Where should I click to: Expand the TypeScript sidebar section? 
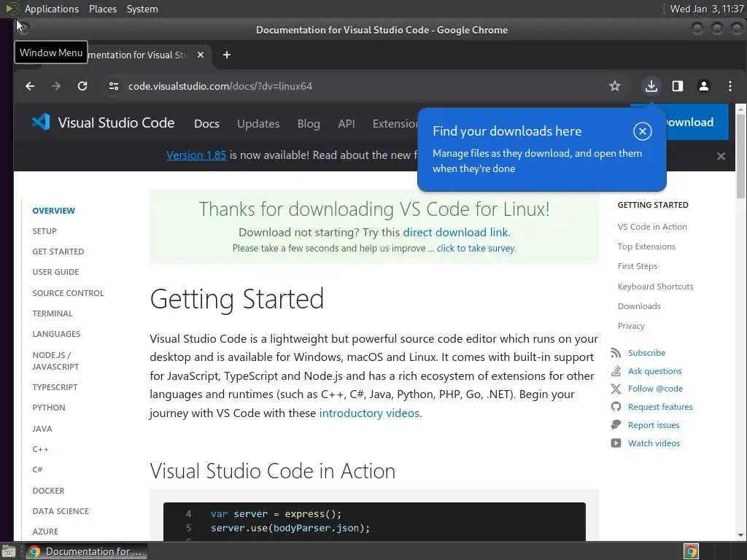click(55, 387)
